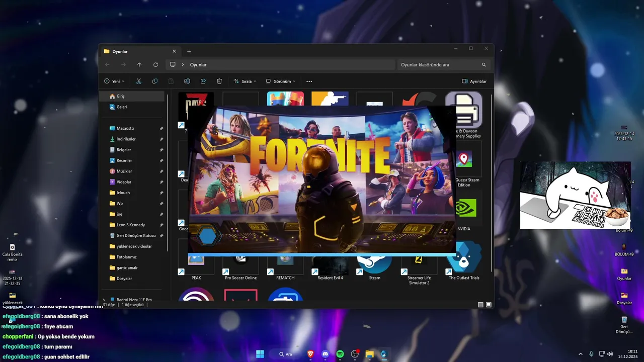
Task: Open the Resident Evil 4 shortcut
Action: click(330, 266)
